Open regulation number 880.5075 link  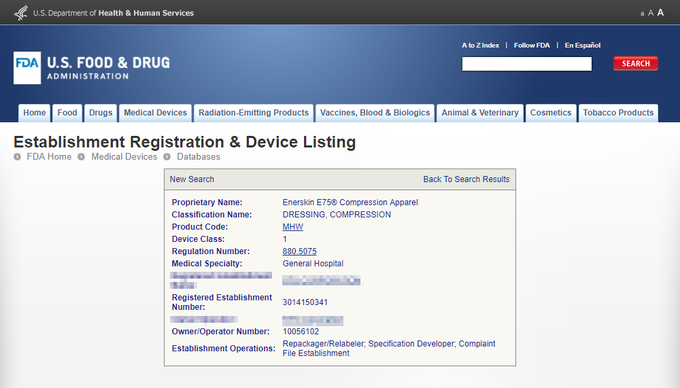(x=299, y=251)
